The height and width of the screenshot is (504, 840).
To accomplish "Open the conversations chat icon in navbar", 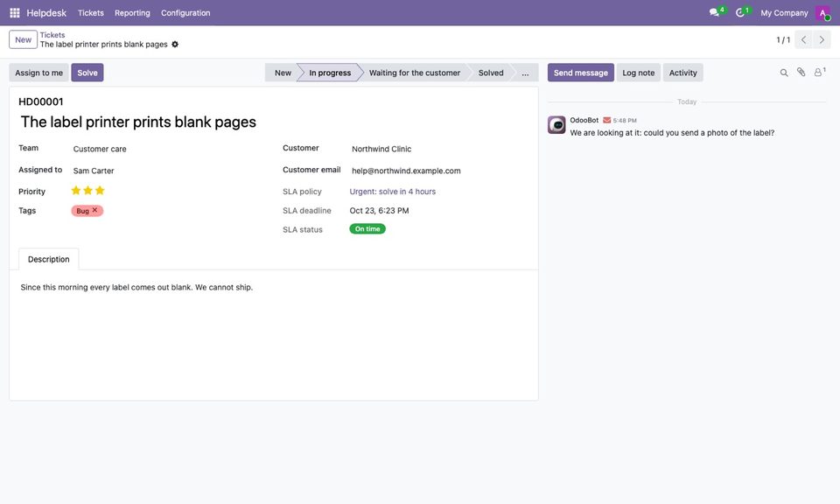I will 714,12.
